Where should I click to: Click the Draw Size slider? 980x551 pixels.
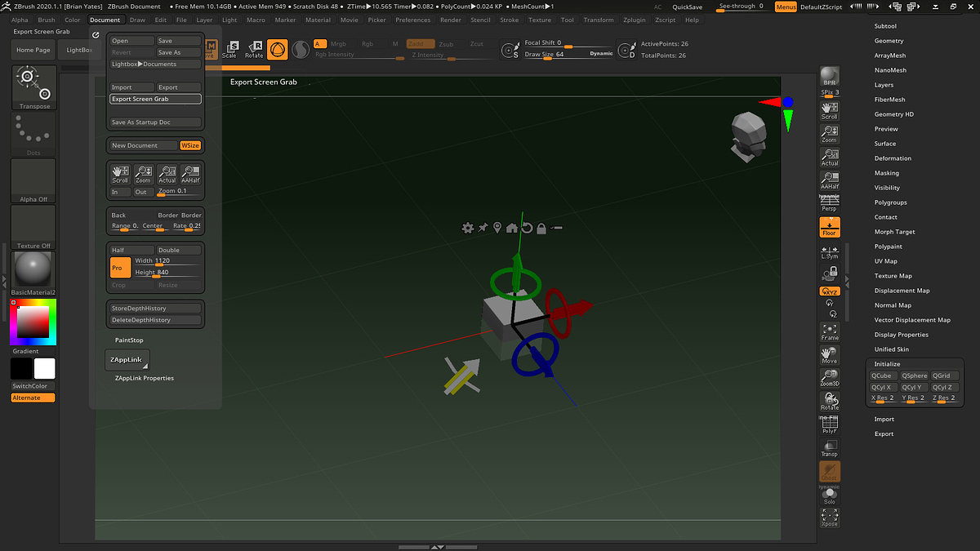[568, 55]
